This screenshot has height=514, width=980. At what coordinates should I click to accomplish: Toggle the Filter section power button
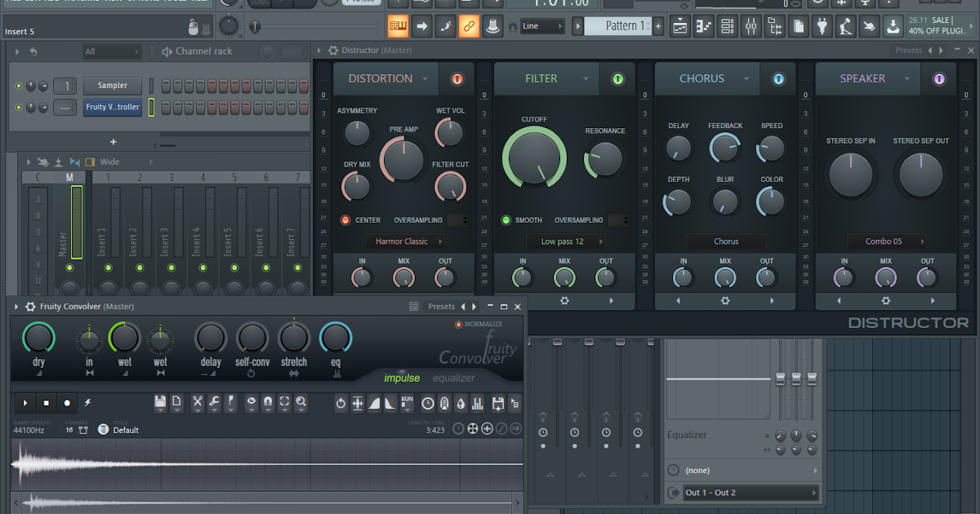click(x=617, y=79)
